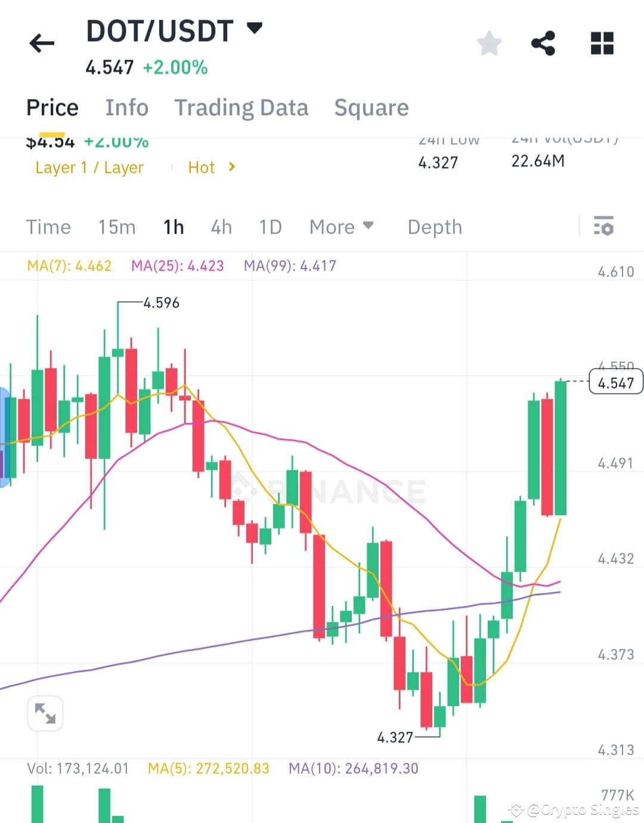Open the Layer 1 / Layer category link
This screenshot has height=823, width=644.
[89, 168]
